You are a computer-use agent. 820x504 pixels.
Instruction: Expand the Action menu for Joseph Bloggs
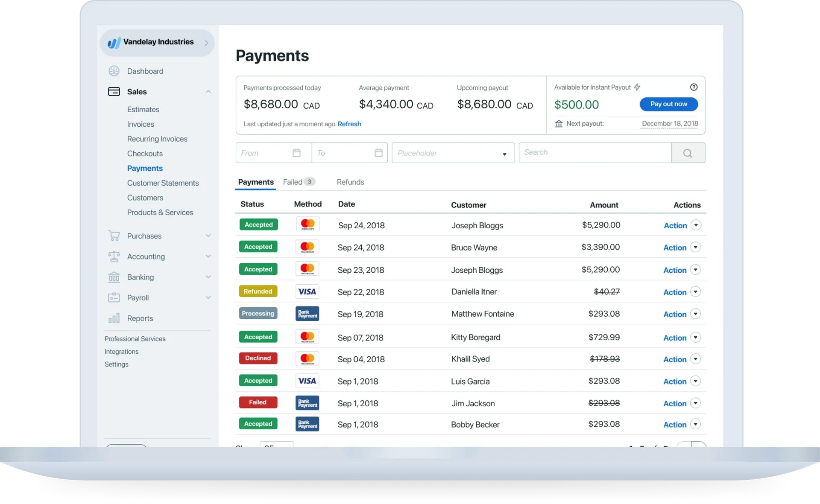pos(696,225)
